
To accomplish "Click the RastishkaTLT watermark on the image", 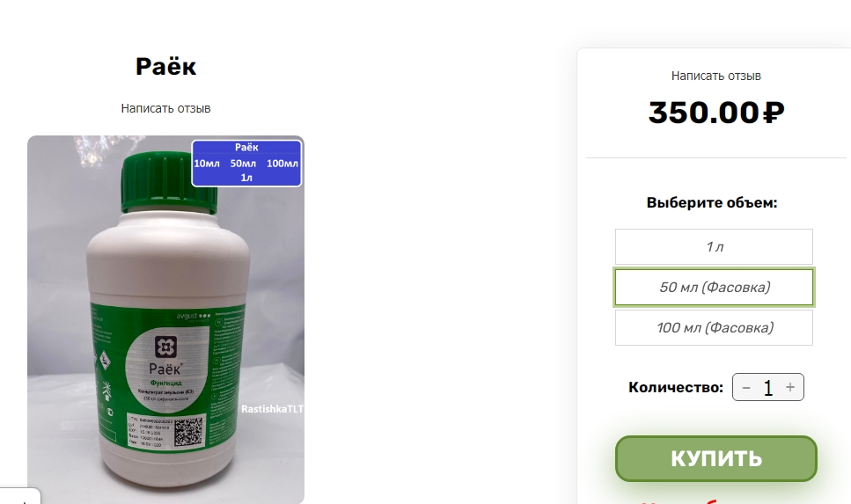I will [273, 409].
